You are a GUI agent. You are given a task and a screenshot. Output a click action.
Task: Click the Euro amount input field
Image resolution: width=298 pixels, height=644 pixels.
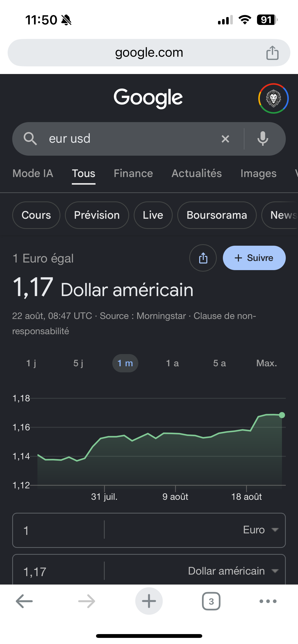click(59, 531)
